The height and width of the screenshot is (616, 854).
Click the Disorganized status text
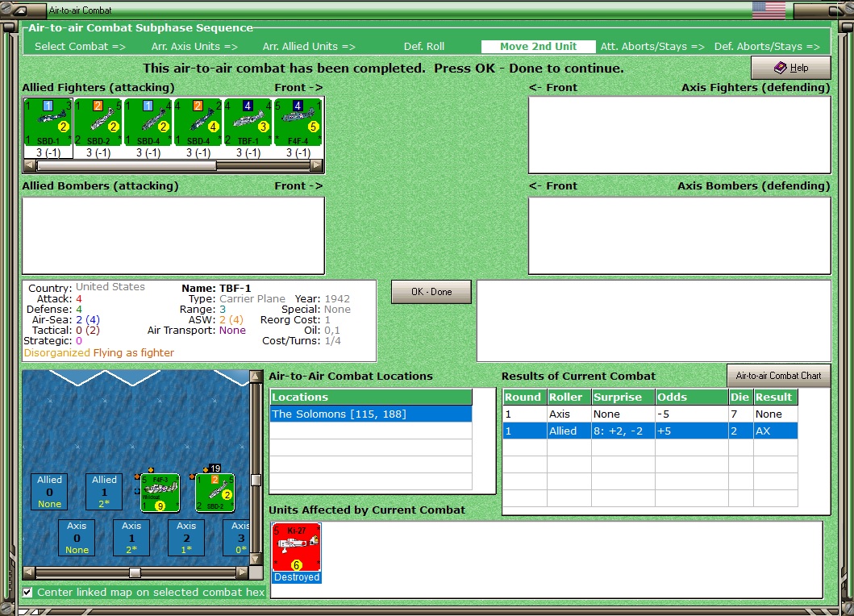pos(56,352)
